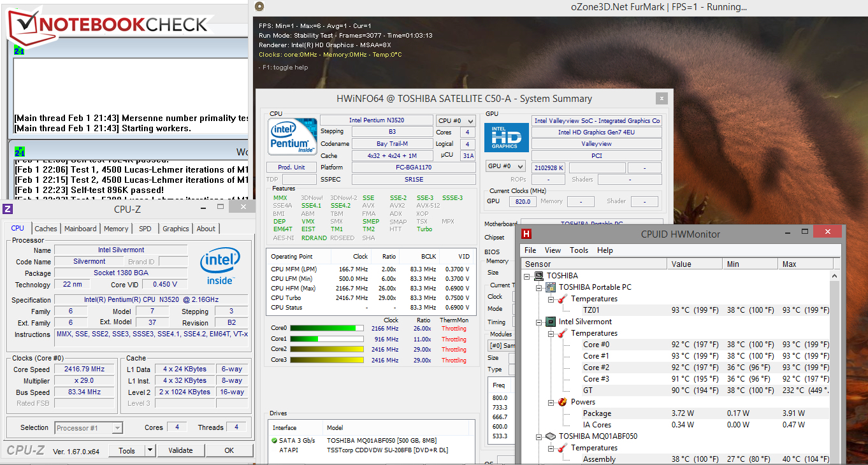Click the Prime95 main thread window icon
The image size is (868, 465).
pyautogui.click(x=18, y=50)
